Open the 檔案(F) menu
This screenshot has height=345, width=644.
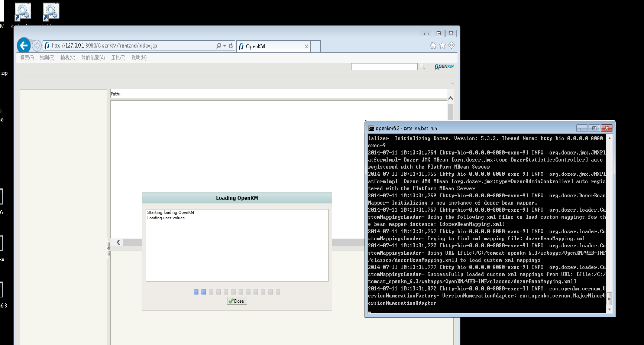pos(27,58)
